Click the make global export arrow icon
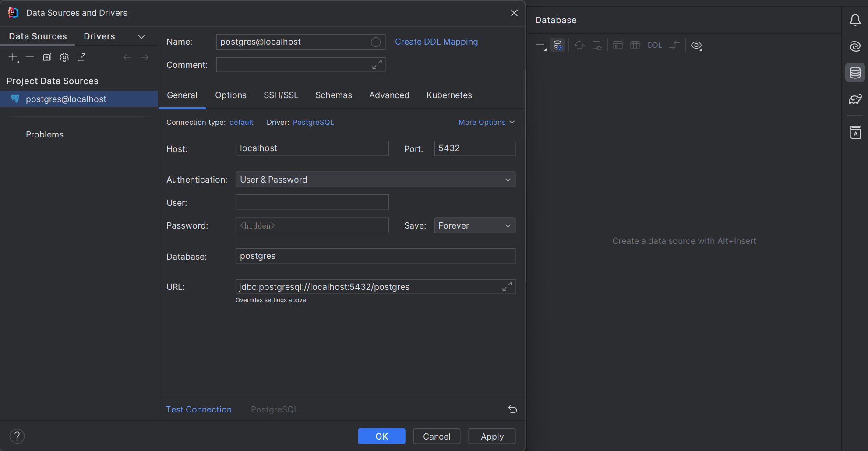Viewport: 868px width, 451px height. pyautogui.click(x=81, y=57)
